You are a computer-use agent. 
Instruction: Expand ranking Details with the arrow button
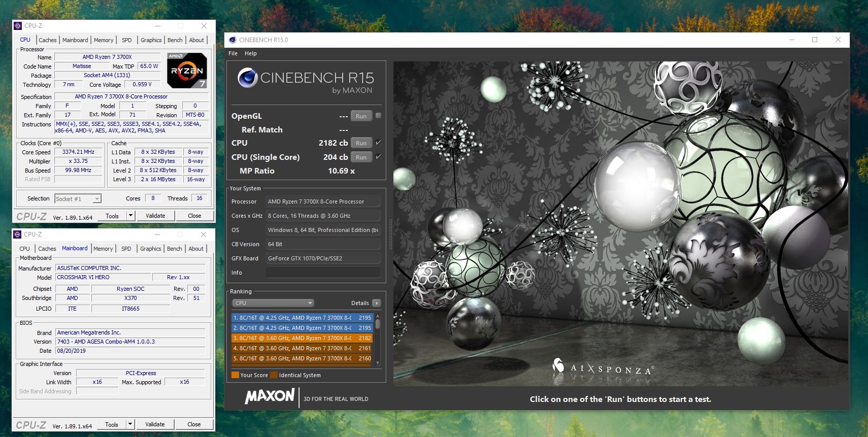click(376, 303)
